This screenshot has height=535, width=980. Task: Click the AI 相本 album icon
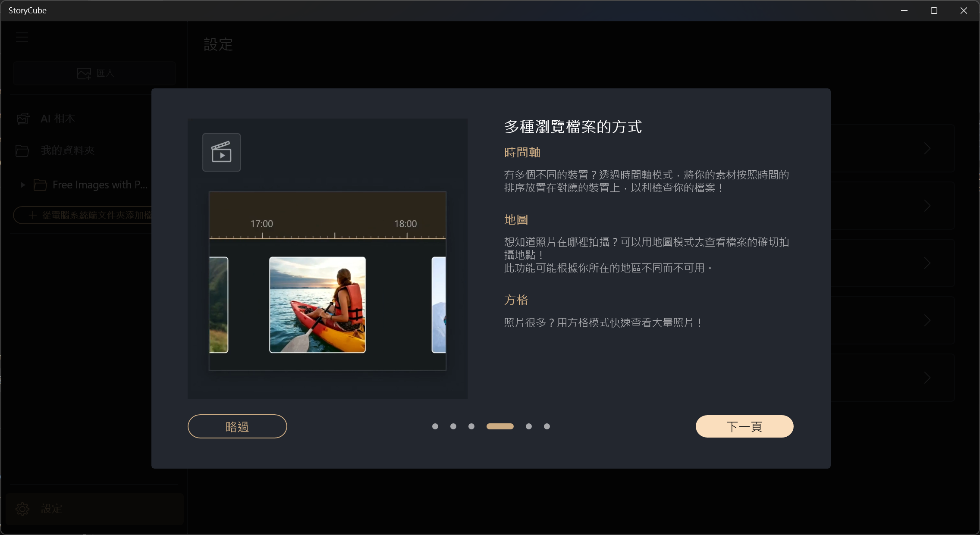23,119
